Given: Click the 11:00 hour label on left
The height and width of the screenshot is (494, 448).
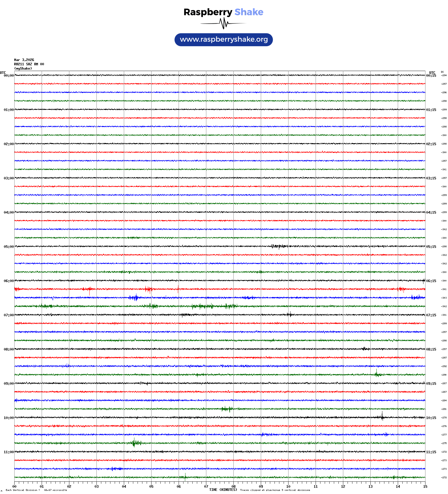Looking at the screenshot, I should click(9, 452).
